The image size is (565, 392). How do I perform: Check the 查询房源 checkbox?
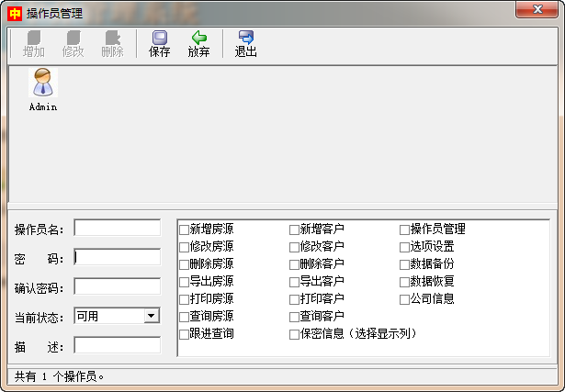coord(184,317)
